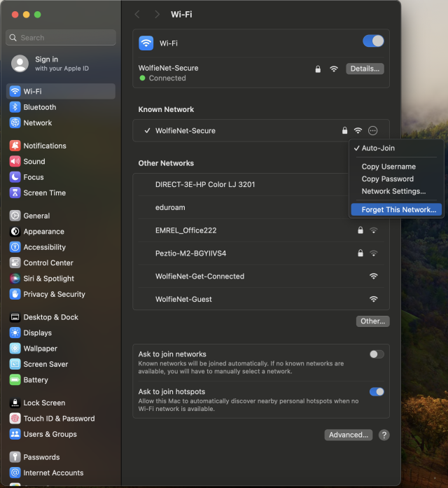The height and width of the screenshot is (488, 448).
Task: Disable Ask to join hotspots toggle
Action: point(377,391)
